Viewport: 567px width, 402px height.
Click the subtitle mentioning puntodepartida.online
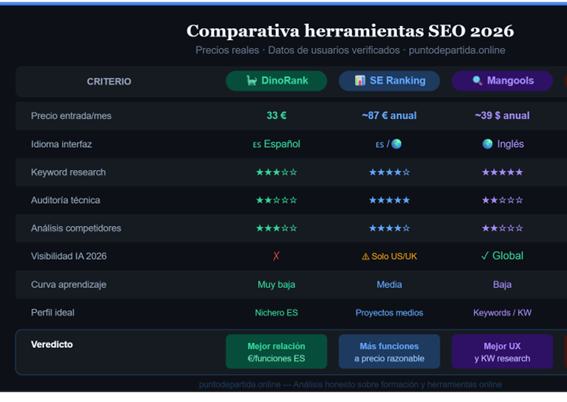350,50
